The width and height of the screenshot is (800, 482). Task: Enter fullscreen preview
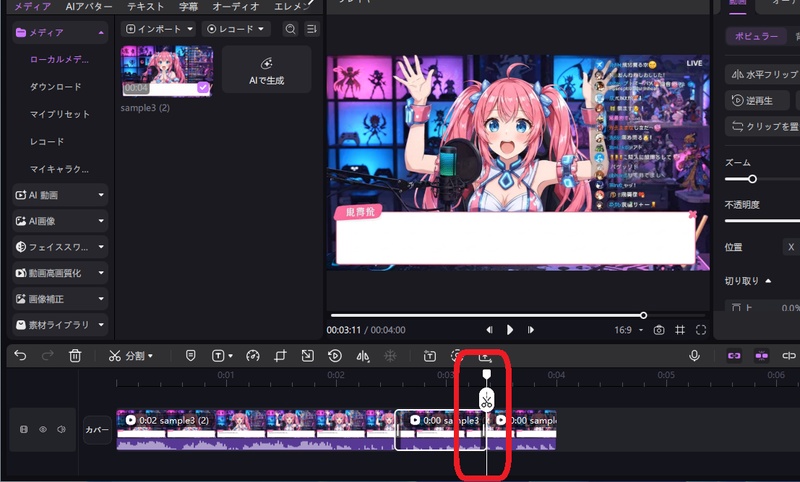(701, 330)
